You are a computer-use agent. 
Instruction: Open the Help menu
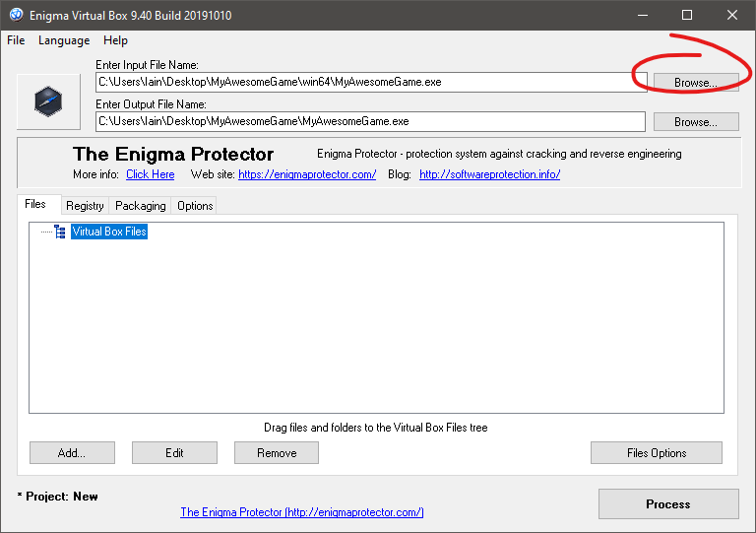[x=115, y=40]
